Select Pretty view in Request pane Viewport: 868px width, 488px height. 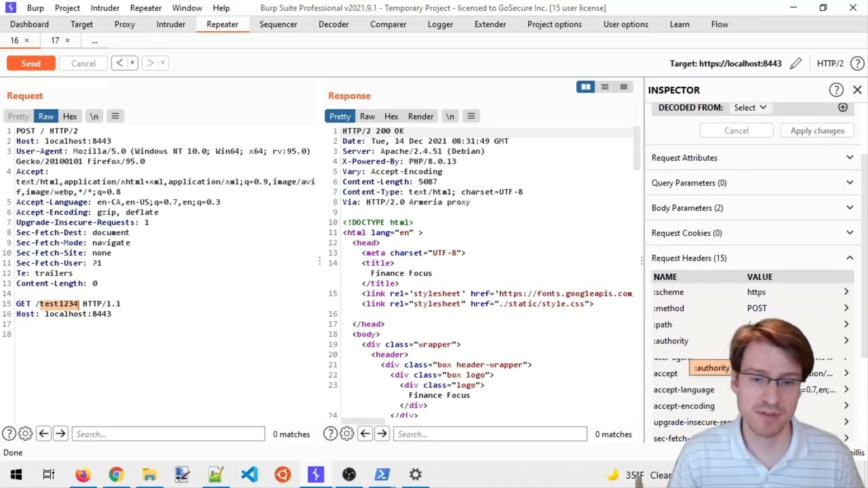coord(18,116)
